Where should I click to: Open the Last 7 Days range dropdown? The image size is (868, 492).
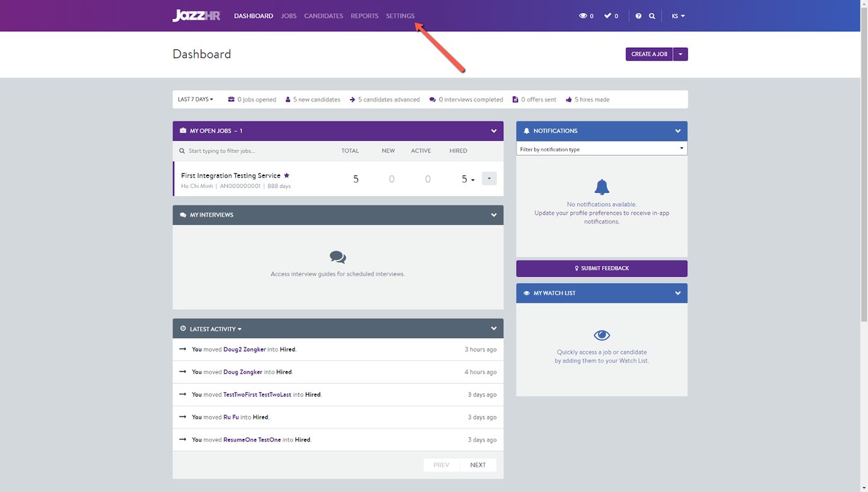click(195, 100)
